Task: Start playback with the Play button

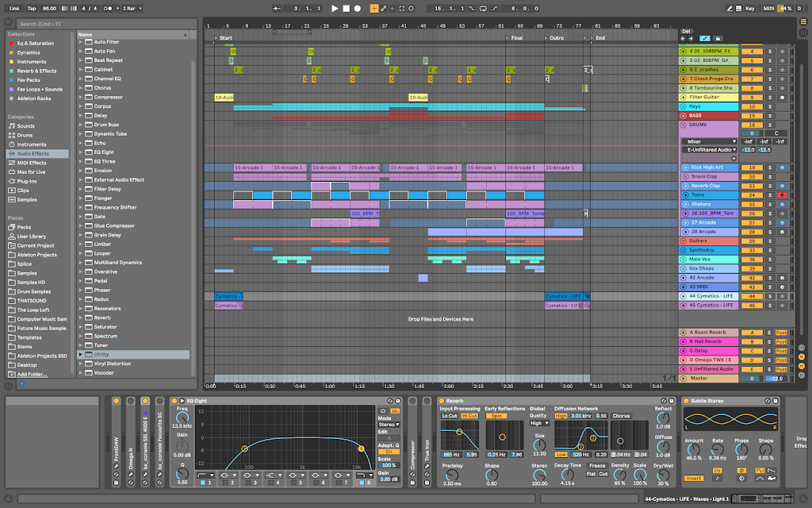Action: coord(335,8)
